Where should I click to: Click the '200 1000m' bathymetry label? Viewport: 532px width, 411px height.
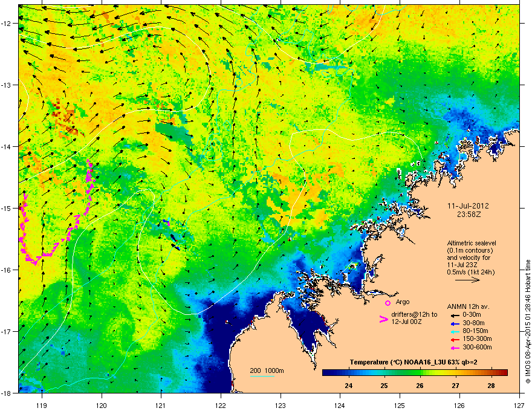click(x=267, y=371)
